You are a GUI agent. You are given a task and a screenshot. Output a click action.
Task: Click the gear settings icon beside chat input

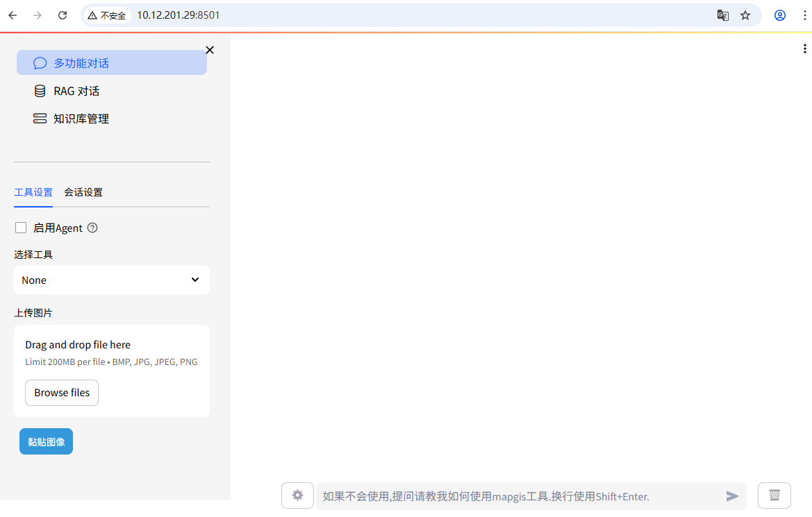point(297,495)
